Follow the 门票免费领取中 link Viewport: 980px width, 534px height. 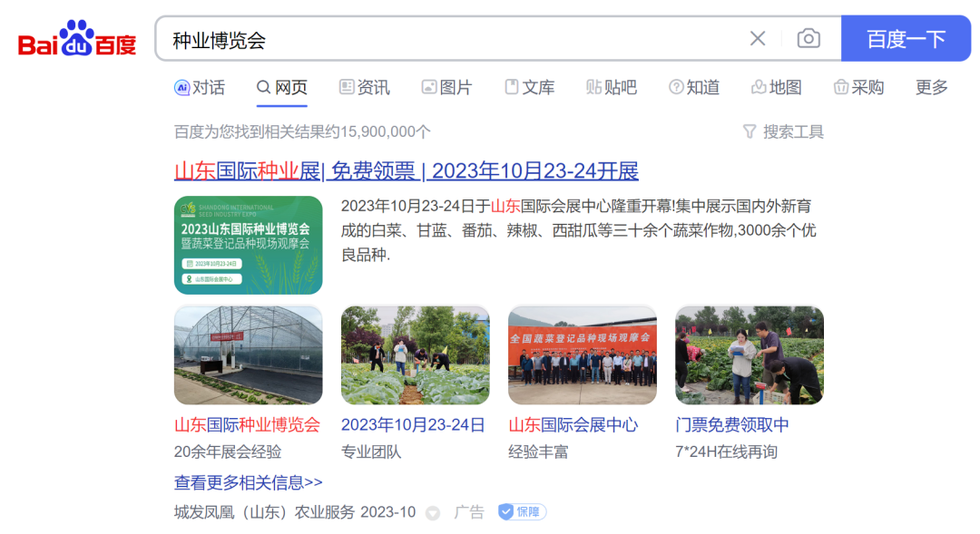coord(732,424)
